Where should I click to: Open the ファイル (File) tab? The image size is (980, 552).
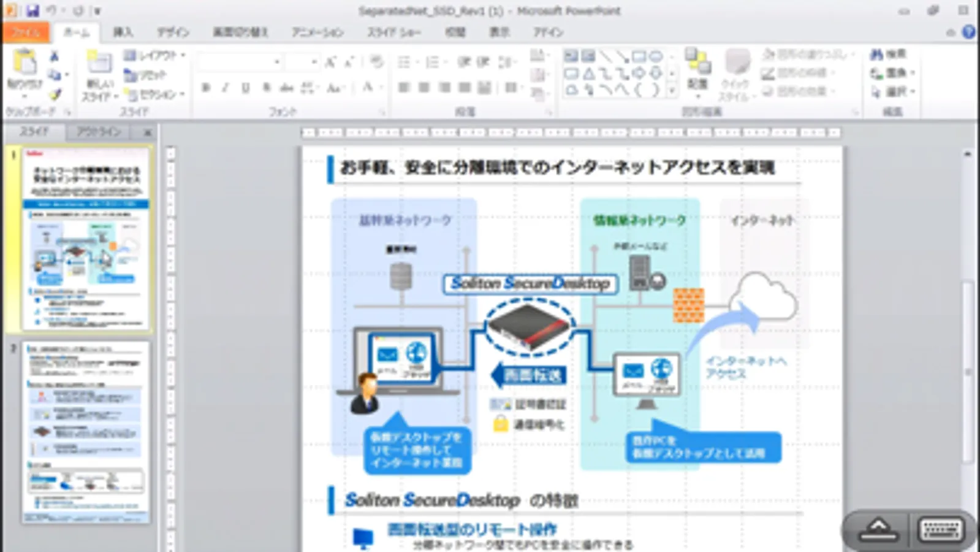coord(26,32)
